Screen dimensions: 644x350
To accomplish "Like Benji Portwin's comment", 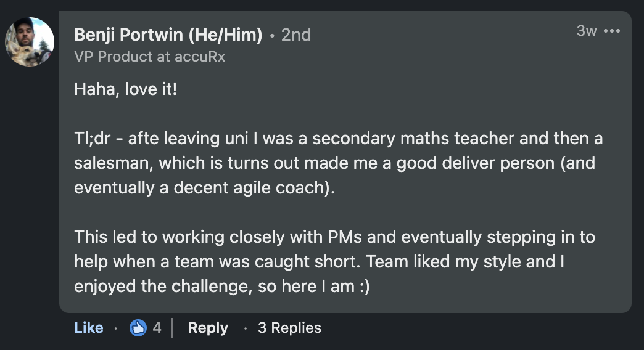I will click(89, 328).
